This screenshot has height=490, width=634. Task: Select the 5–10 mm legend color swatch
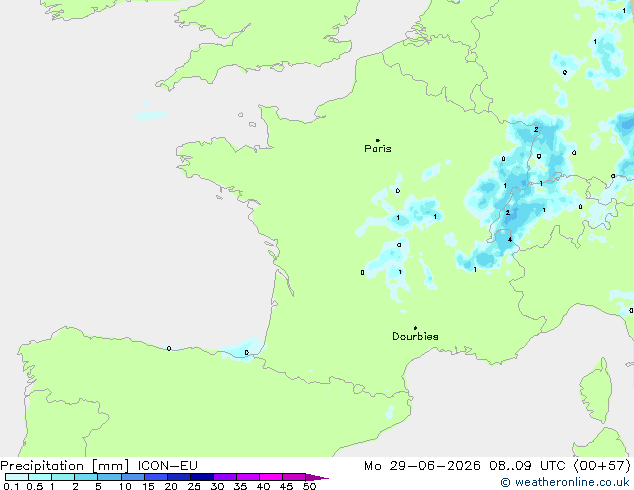pos(109,477)
